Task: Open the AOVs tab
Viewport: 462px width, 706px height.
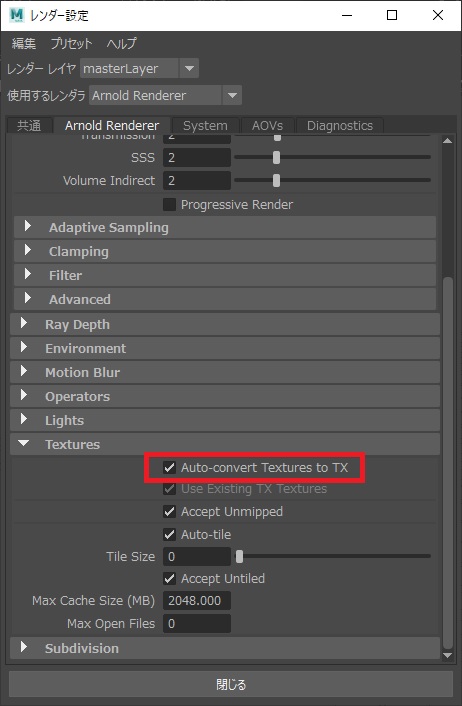Action: pos(267,126)
